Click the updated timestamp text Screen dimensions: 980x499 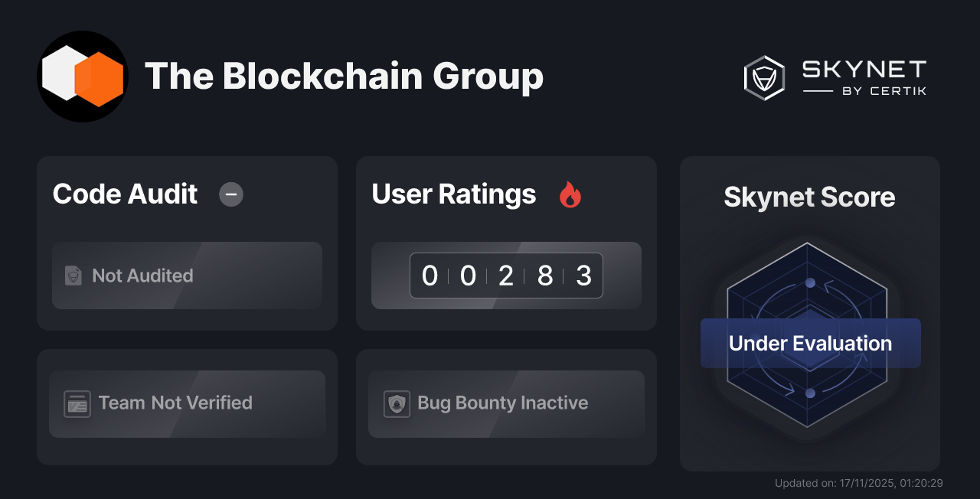click(x=859, y=483)
